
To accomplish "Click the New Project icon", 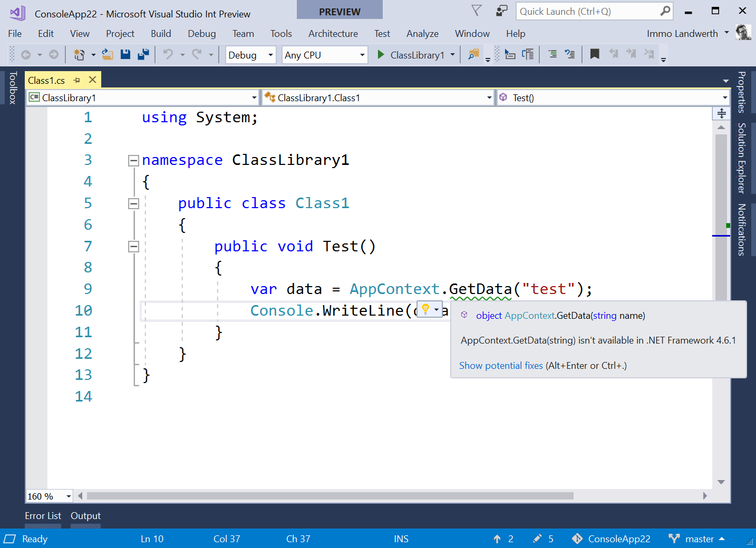I will pos(79,55).
